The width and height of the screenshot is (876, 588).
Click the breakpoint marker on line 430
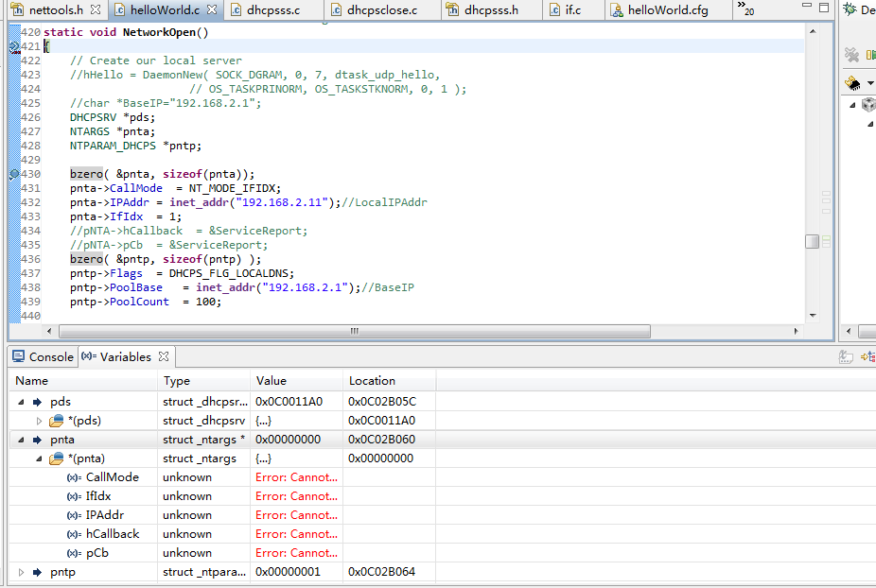pyautogui.click(x=14, y=174)
